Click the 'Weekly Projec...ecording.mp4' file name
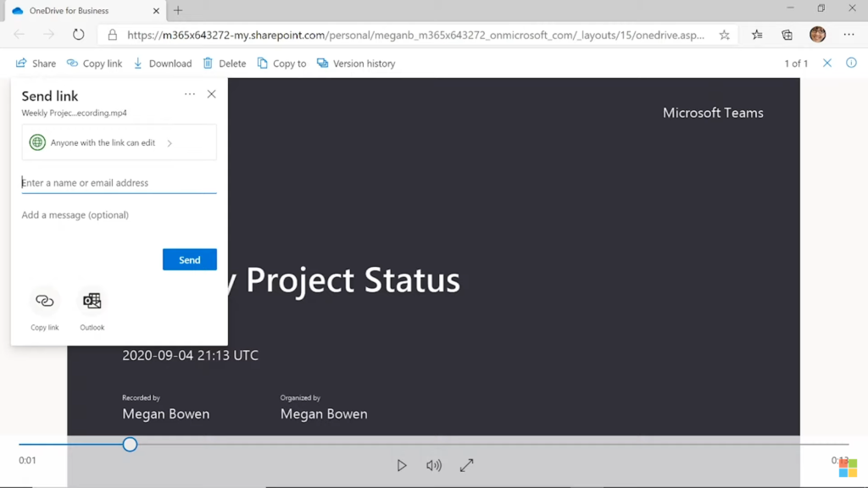 pyautogui.click(x=75, y=113)
